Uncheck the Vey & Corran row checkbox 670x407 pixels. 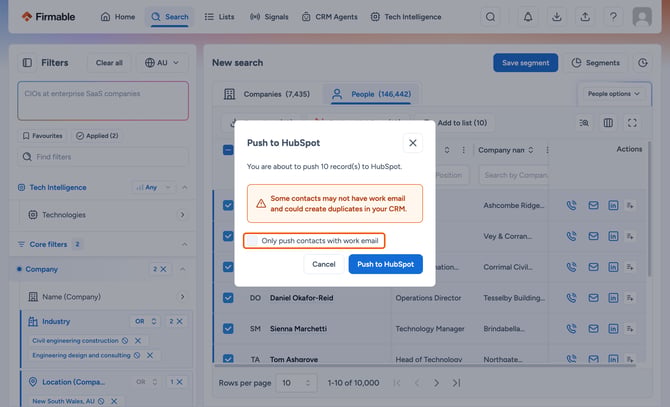pos(228,236)
